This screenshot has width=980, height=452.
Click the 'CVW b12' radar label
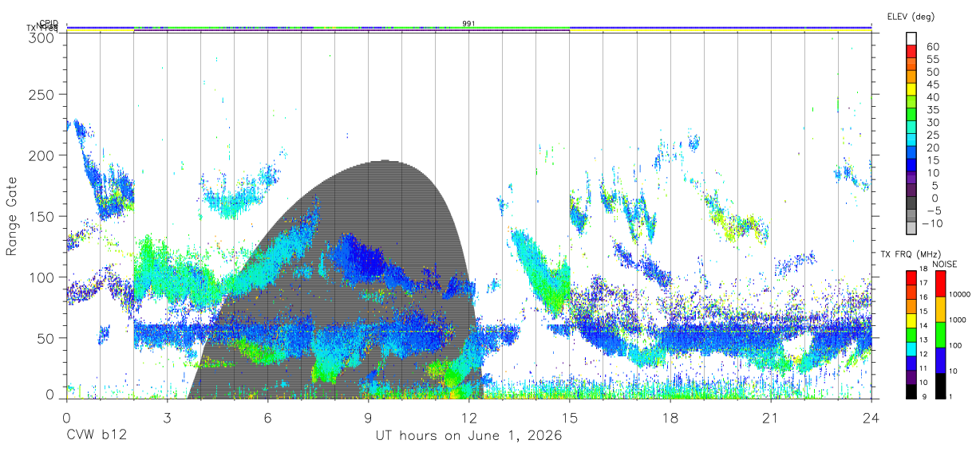[x=97, y=436]
